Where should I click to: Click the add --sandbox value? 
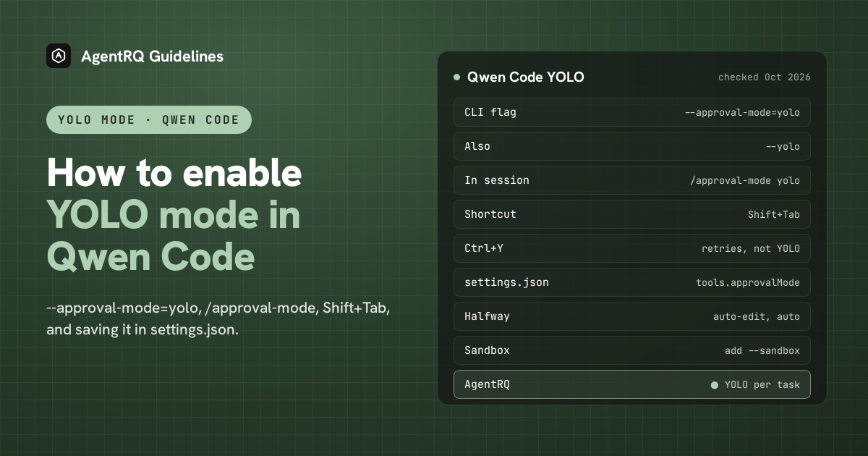tap(762, 350)
